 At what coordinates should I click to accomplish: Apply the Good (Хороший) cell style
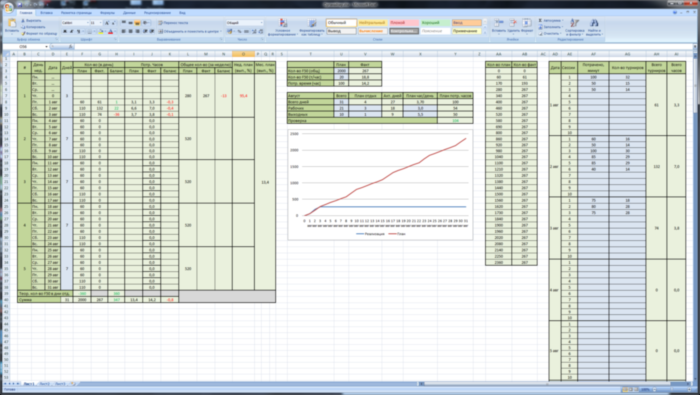pos(435,23)
